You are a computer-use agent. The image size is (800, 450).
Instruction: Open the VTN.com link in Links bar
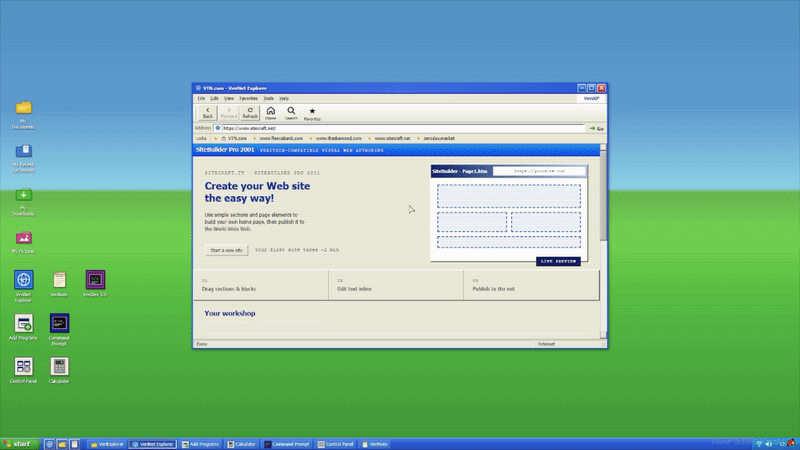(x=234, y=138)
